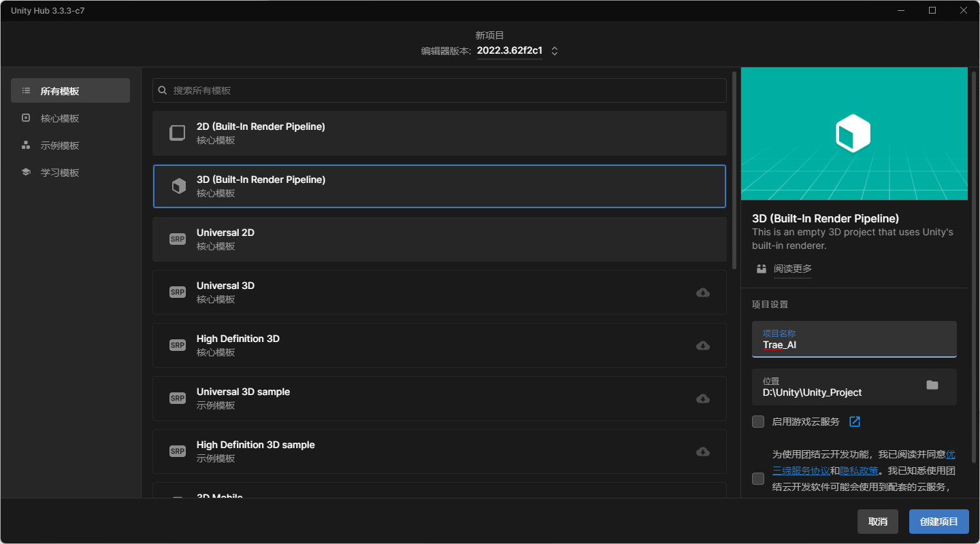Download the Universal 3D template via cloud icon
The image size is (980, 544).
point(703,292)
